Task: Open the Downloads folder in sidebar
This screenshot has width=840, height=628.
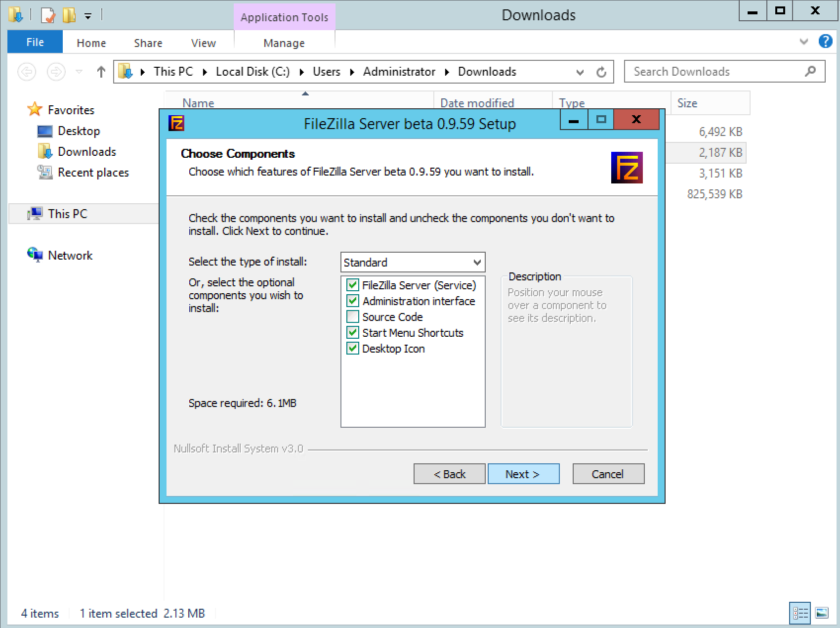Action: coord(87,151)
